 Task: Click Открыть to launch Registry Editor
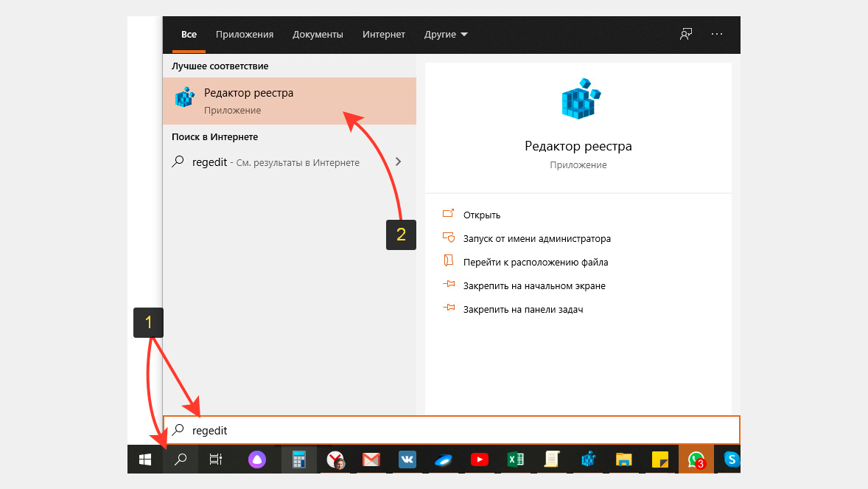[x=482, y=215]
